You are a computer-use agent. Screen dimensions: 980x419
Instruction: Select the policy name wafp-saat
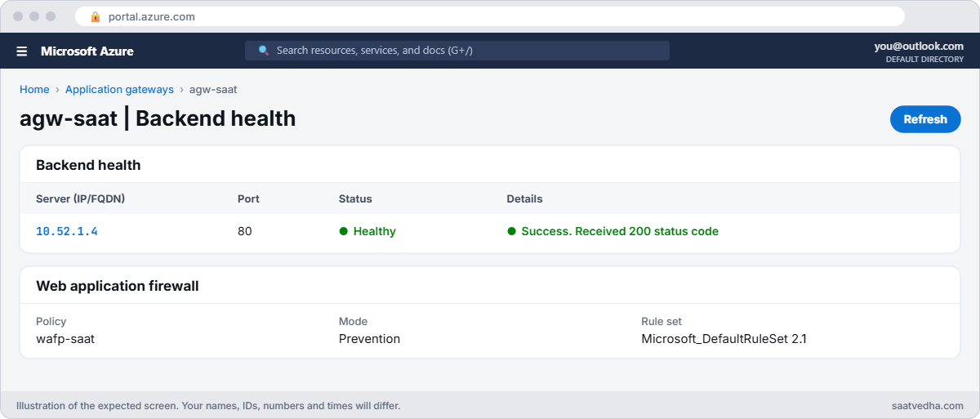point(65,338)
